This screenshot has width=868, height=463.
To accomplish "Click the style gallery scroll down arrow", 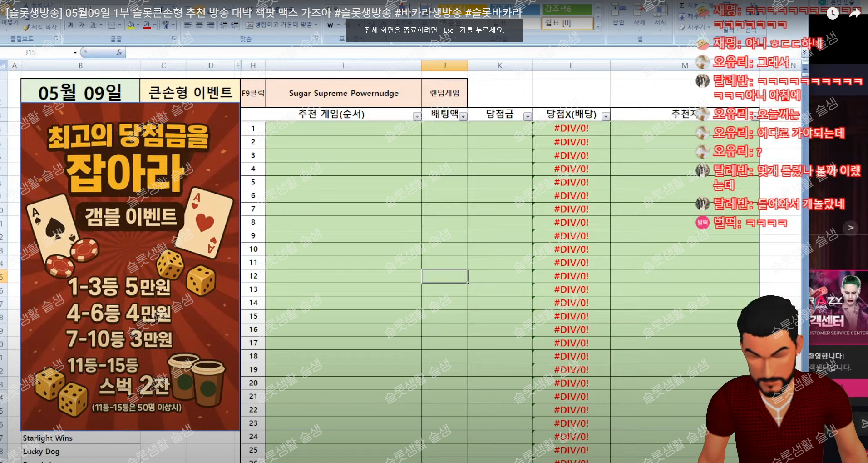I will (x=597, y=16).
